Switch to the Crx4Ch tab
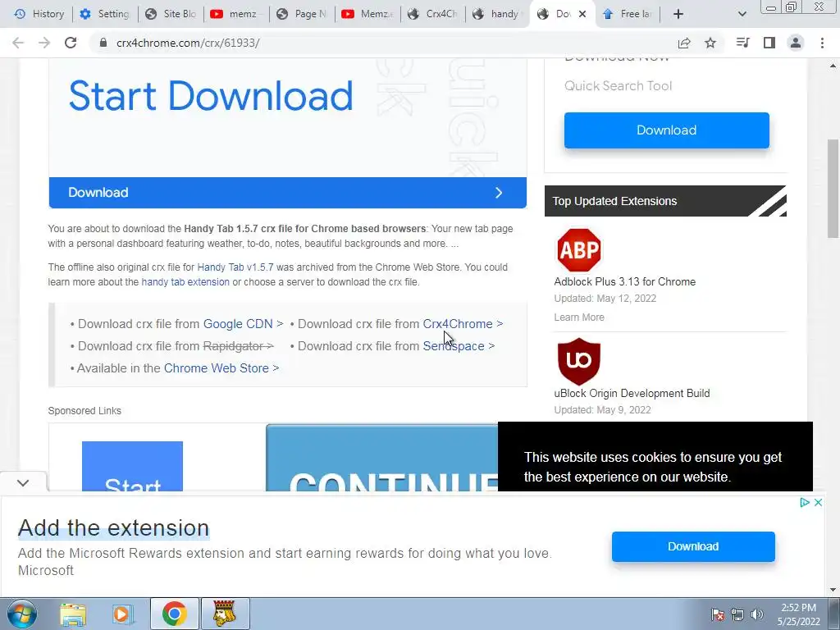 [433, 14]
